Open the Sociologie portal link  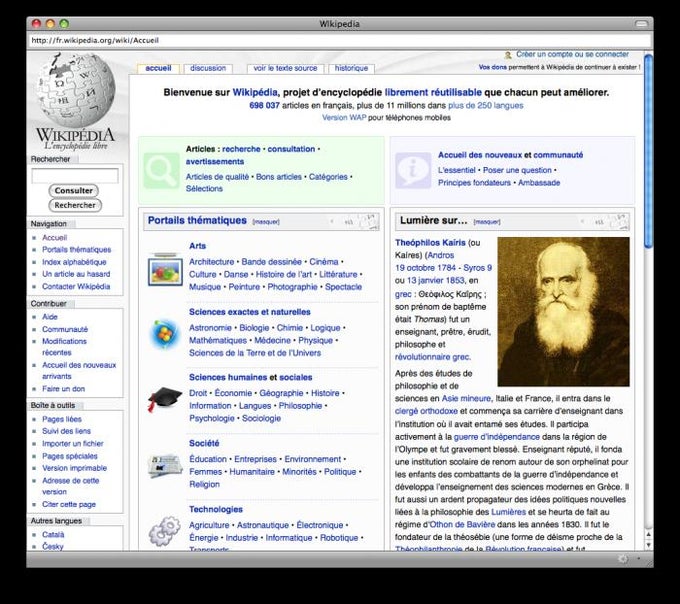(261, 418)
